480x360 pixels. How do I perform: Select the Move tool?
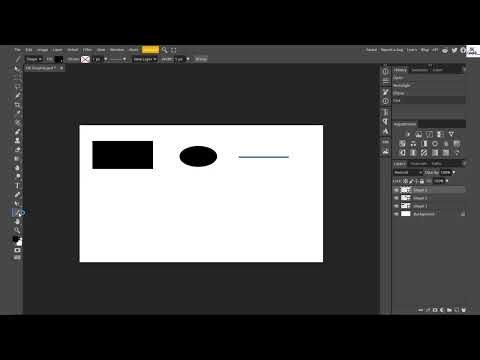17,68
